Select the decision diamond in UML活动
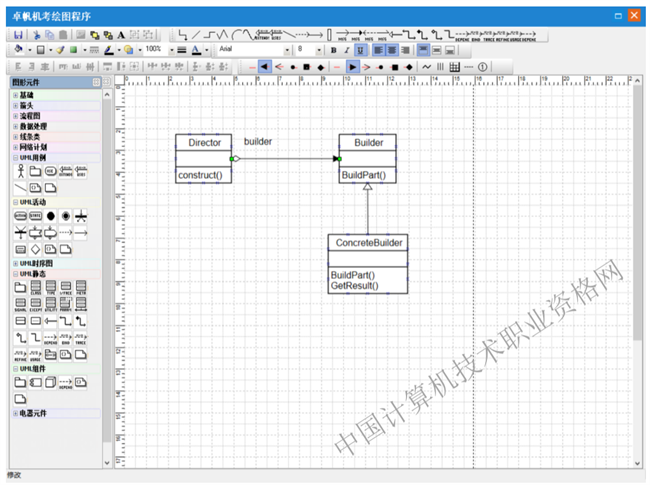 (x=35, y=249)
